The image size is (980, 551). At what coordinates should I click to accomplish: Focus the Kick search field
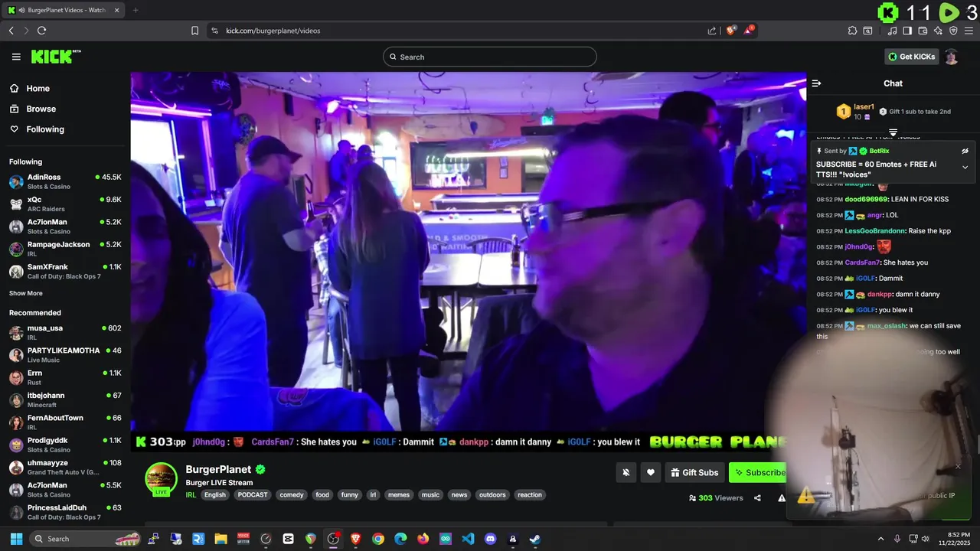(x=490, y=57)
